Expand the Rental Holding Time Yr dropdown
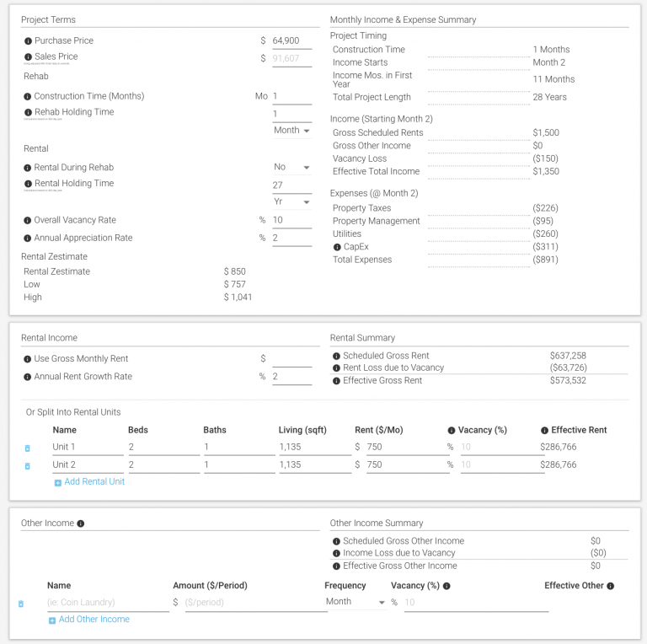Screen dimensions: 647x644 [x=291, y=203]
